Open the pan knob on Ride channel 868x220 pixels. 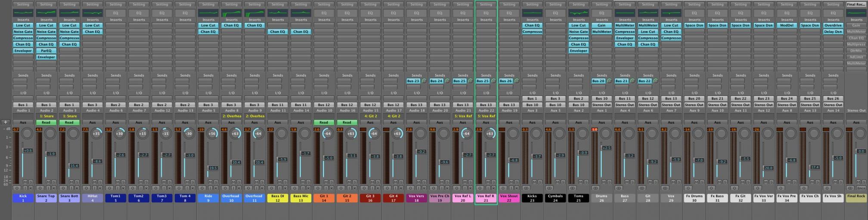212,133
